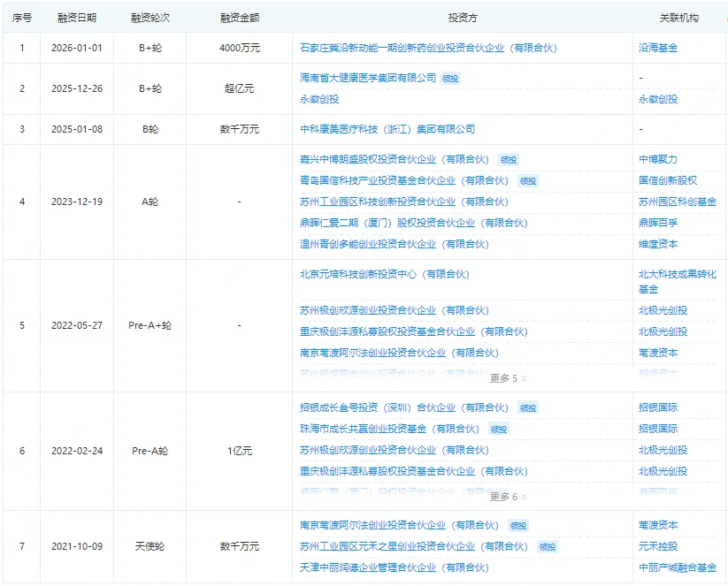Select the 投资方 column header
The image size is (728, 586).
[463, 18]
